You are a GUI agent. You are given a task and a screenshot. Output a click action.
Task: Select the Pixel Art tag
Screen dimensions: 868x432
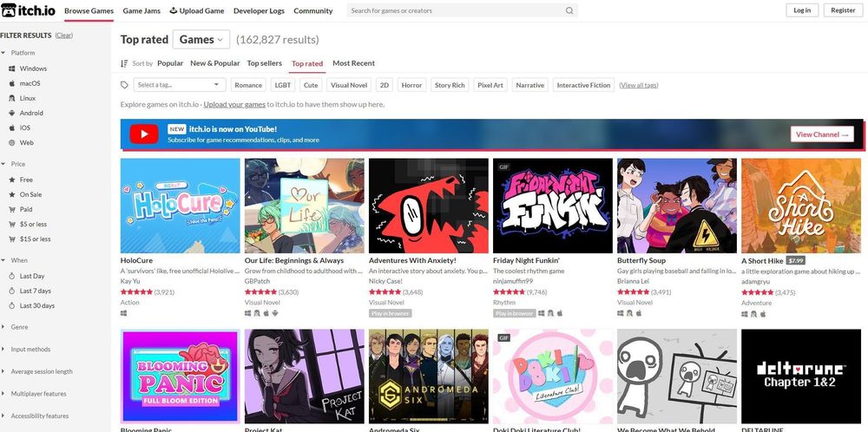pos(490,85)
